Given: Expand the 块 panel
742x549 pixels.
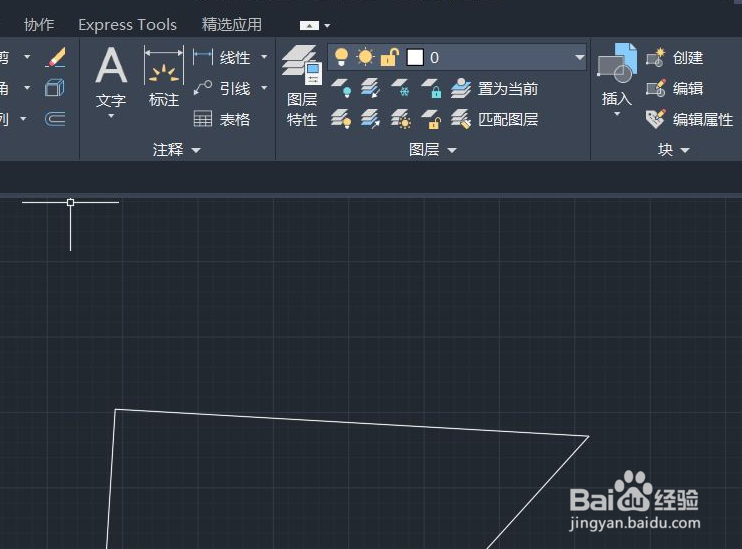Looking at the screenshot, I should [x=673, y=150].
